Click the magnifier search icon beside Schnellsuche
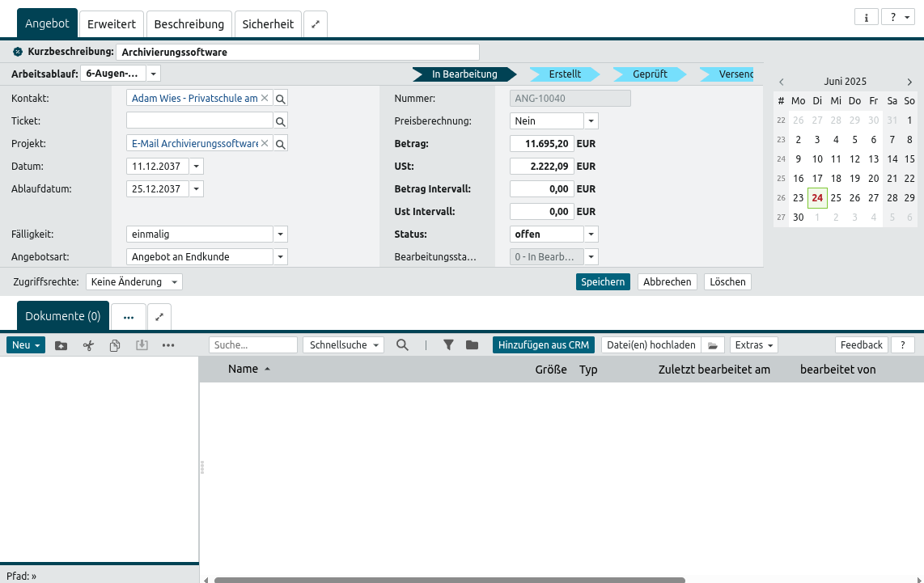 point(402,345)
